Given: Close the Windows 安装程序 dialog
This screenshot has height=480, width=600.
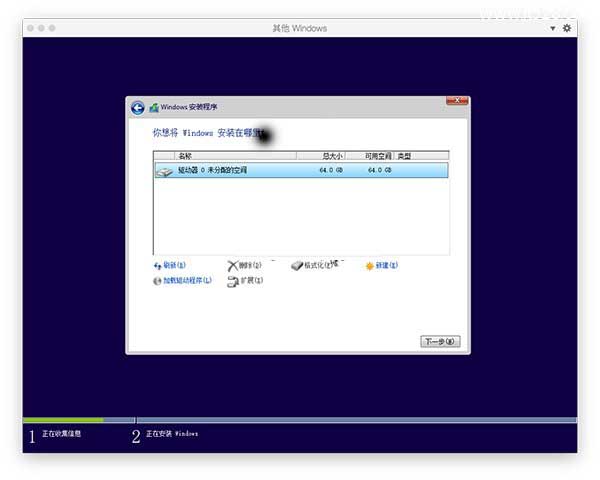Looking at the screenshot, I should (457, 101).
